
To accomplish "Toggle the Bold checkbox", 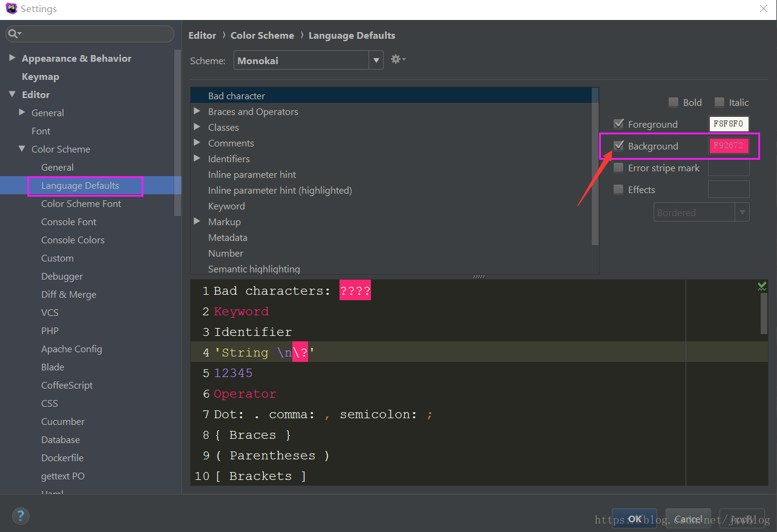I will [x=673, y=102].
